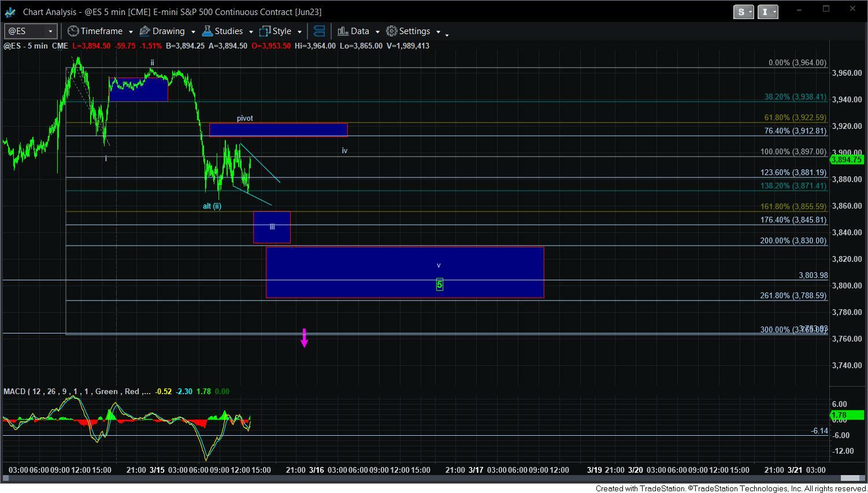Click the Style squares icon
This screenshot has width=868, height=493.
click(265, 31)
